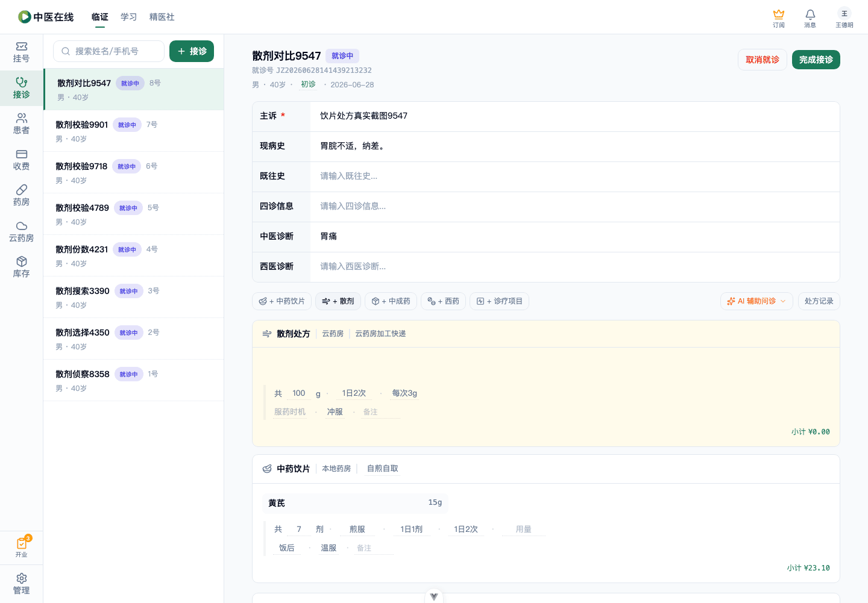This screenshot has width=868, height=603.
Task: Add a 中药饮片 prescription
Action: [x=282, y=301]
